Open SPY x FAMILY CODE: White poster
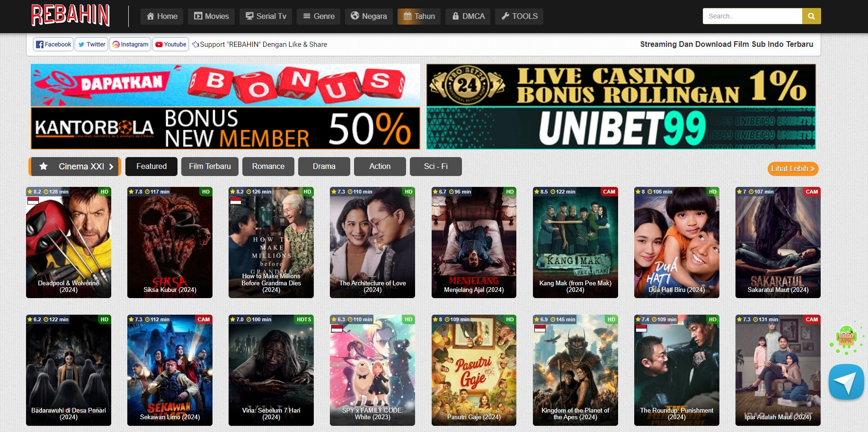868x432 pixels. point(372,370)
